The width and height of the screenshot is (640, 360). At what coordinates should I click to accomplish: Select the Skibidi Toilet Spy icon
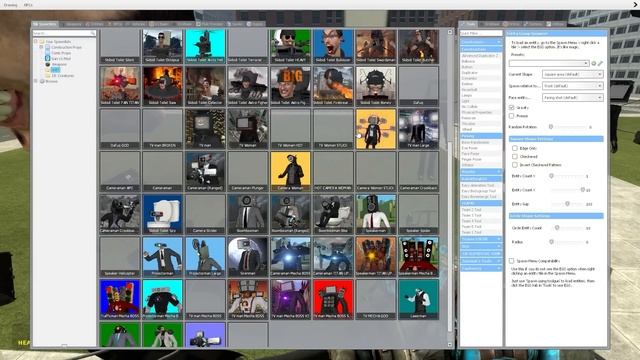[x=162, y=214]
